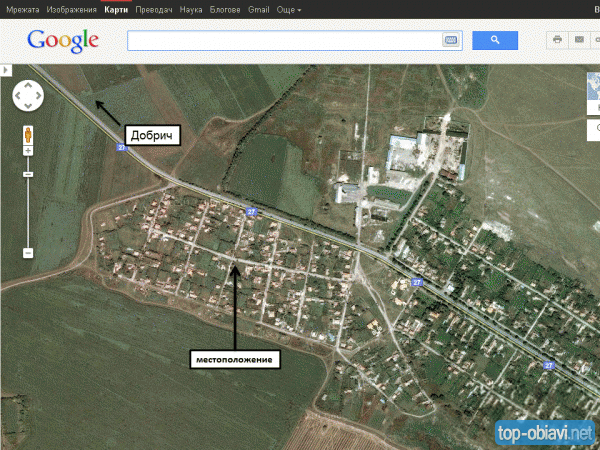Viewport: 600px width, 450px height.
Task: Pan the map right with the compass arrow
Action: tap(38, 96)
